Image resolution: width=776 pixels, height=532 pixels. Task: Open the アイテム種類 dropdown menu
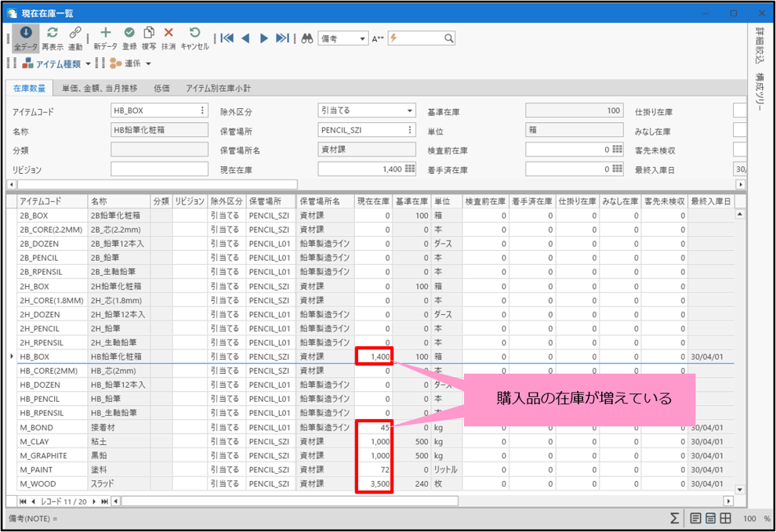pos(88,63)
